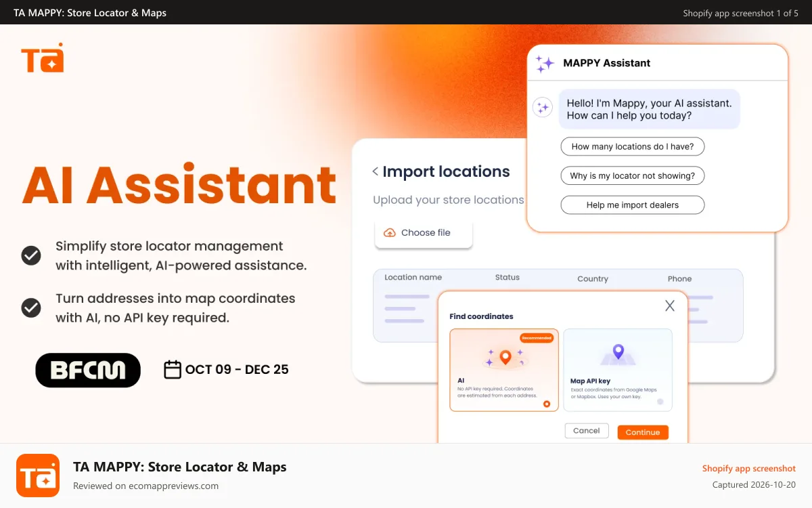This screenshot has height=508, width=812.
Task: Click the OCT 09 - DEC 25 date text
Action: click(x=237, y=370)
